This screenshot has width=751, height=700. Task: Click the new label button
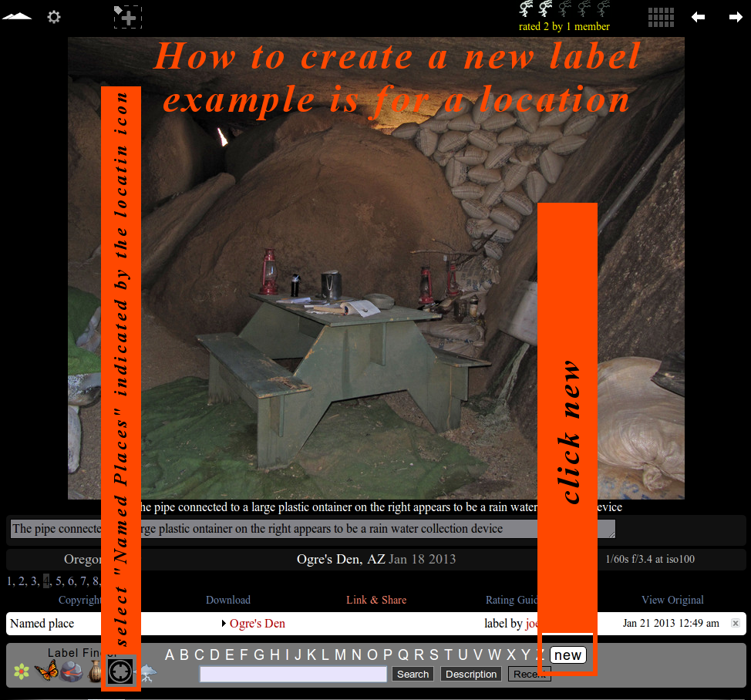(x=567, y=655)
